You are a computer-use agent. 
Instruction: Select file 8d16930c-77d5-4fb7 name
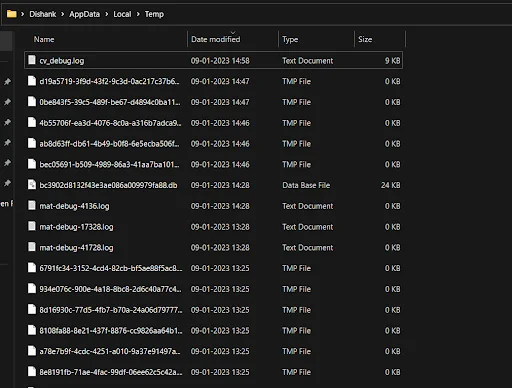(x=111, y=310)
